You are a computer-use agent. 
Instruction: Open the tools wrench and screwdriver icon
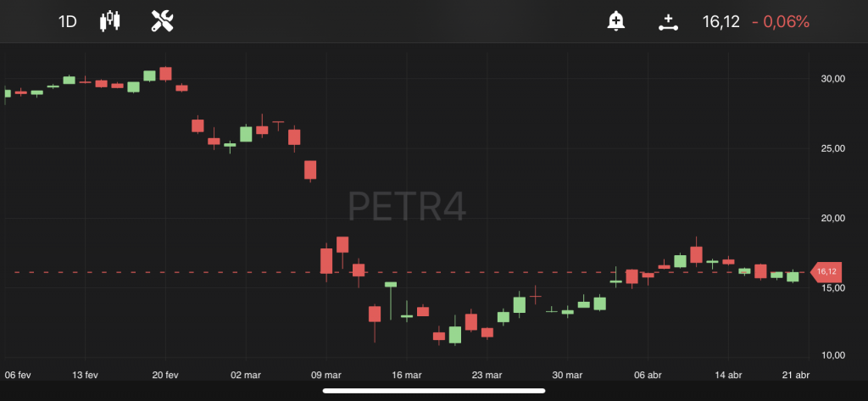coord(163,21)
